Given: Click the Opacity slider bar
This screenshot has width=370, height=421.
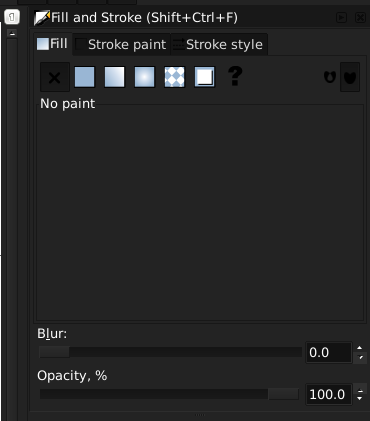Looking at the screenshot, I should click(x=169, y=394).
